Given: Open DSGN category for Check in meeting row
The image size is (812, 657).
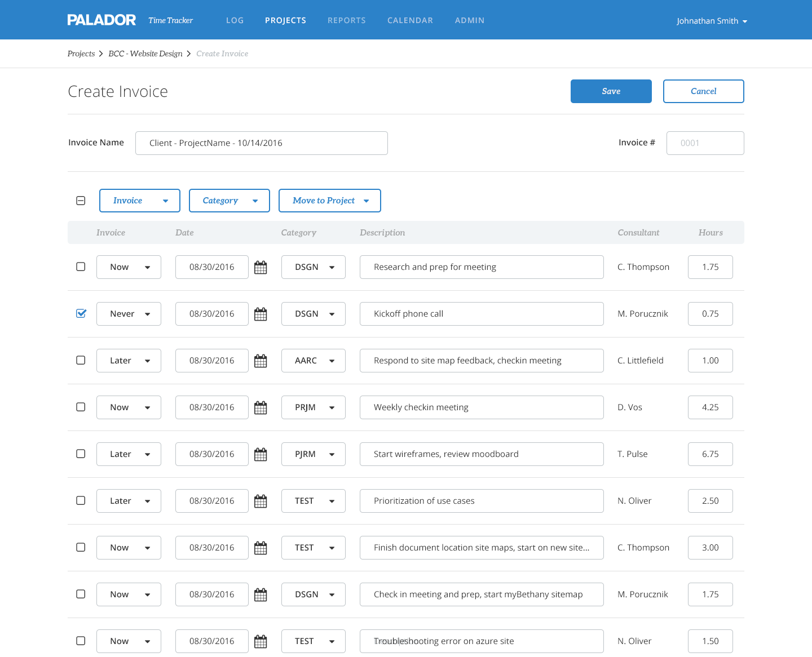Looking at the screenshot, I should [314, 594].
